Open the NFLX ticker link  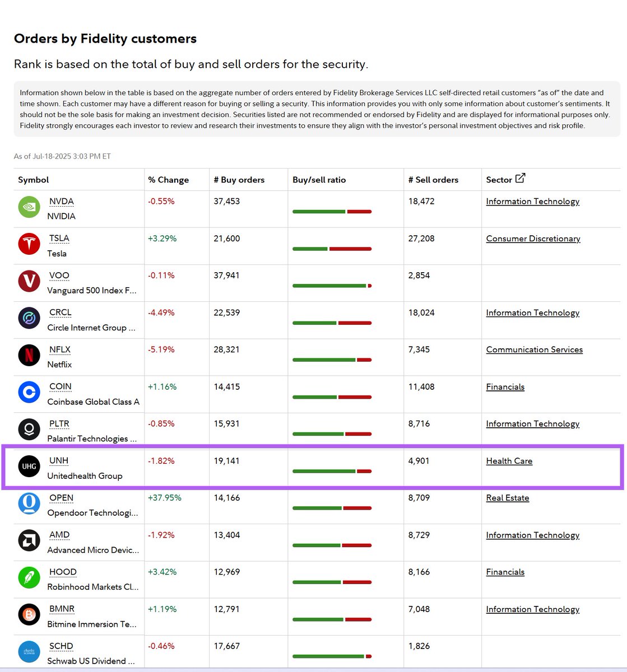point(60,349)
